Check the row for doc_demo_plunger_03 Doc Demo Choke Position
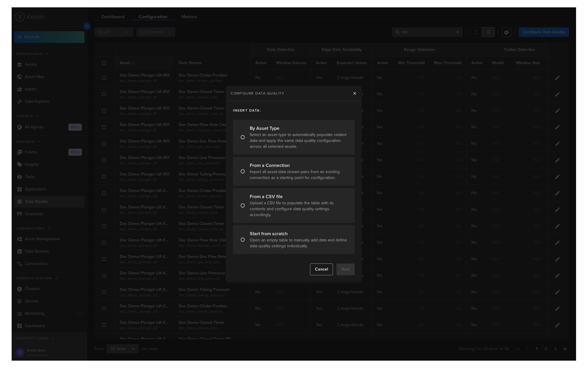Screen dimensions: 588x368 (104, 309)
